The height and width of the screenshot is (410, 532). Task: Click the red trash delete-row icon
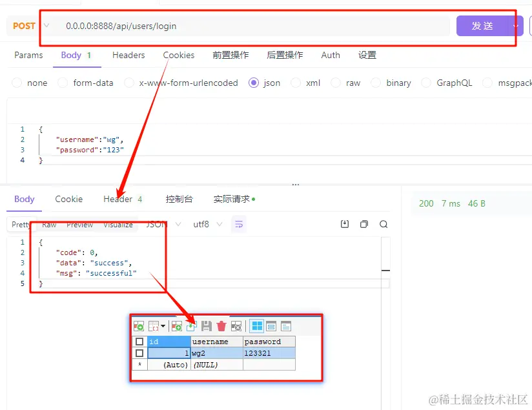(x=221, y=326)
